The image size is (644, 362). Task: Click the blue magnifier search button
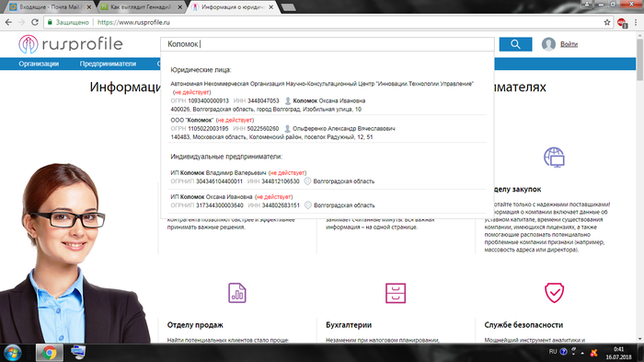pyautogui.click(x=515, y=44)
